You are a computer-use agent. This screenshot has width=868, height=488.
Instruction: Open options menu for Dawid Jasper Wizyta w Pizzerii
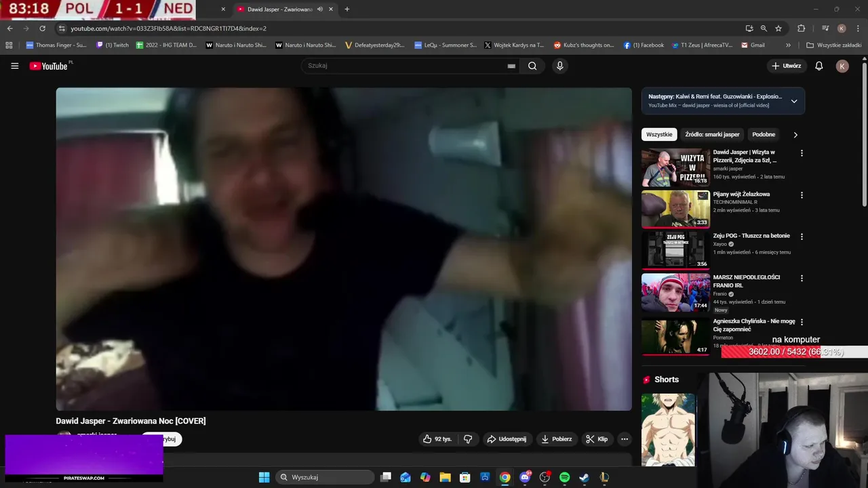(802, 153)
